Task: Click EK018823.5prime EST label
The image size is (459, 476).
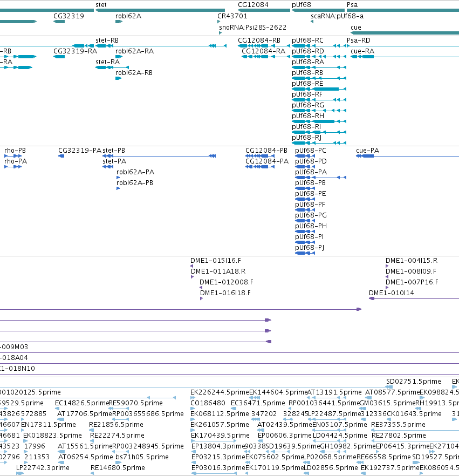Action: 52,436
